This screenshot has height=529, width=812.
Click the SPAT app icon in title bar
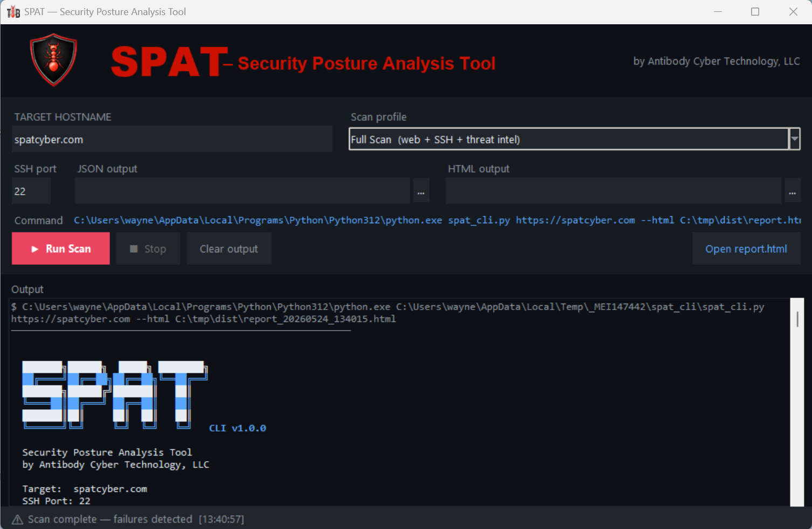(13, 12)
